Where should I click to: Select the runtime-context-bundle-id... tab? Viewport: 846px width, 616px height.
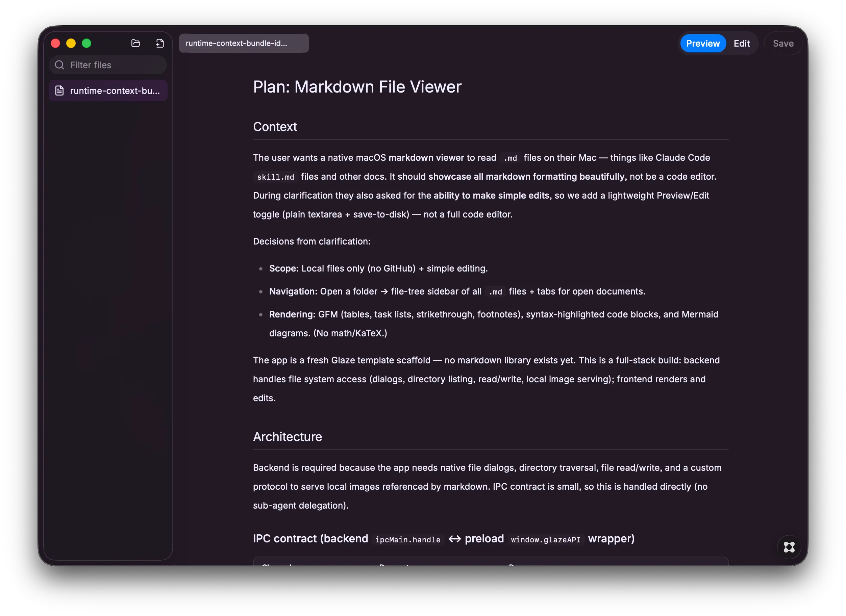244,43
